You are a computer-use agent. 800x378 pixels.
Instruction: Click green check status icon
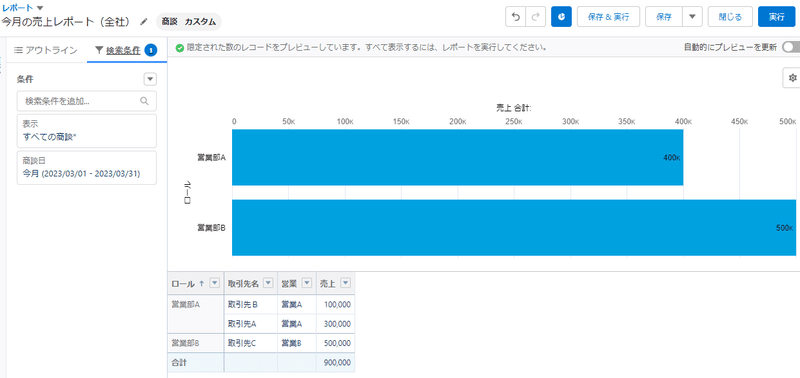(x=180, y=47)
